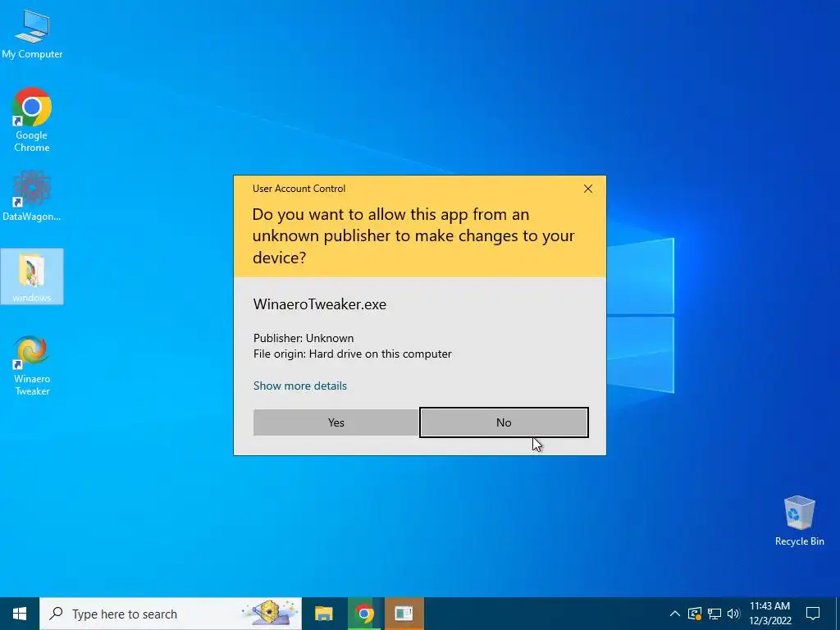Close the User Account Control dialog

tap(587, 189)
